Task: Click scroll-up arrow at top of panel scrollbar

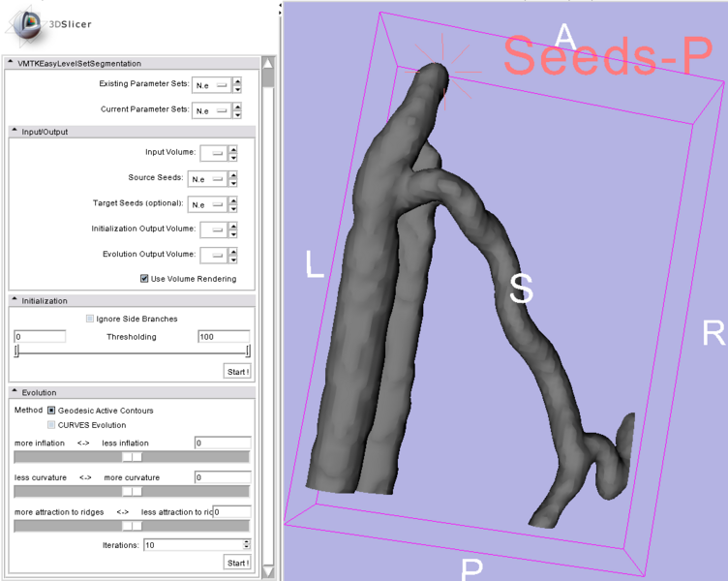Action: (268, 64)
